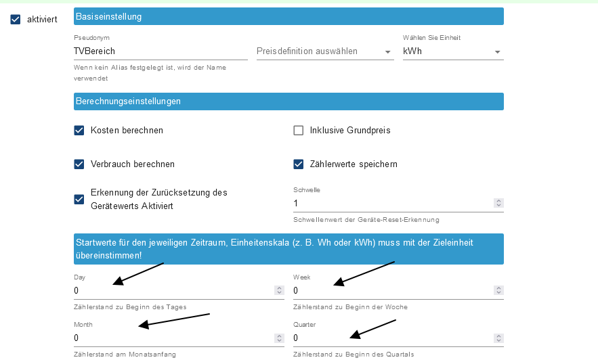598x364 pixels.
Task: Enable Inklusive Grundpreis option
Action: [x=298, y=131]
